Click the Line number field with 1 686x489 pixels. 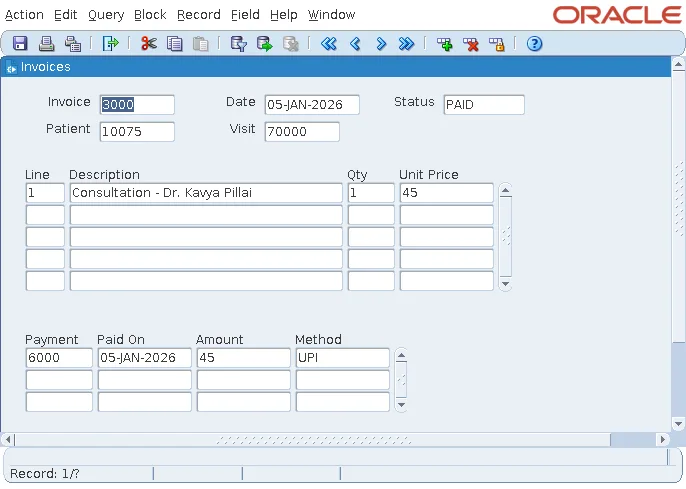(x=45, y=193)
